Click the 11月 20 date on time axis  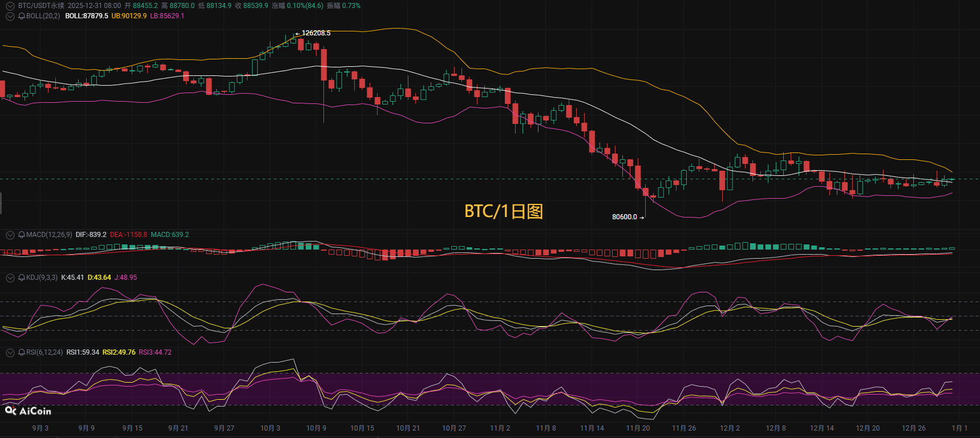[x=638, y=428]
